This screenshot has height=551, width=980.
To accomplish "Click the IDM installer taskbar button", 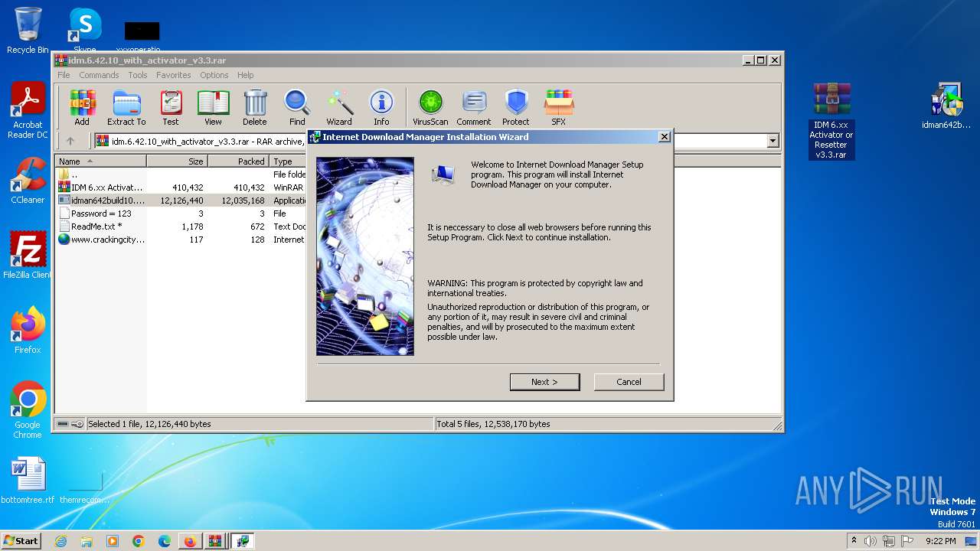I will pos(243,541).
